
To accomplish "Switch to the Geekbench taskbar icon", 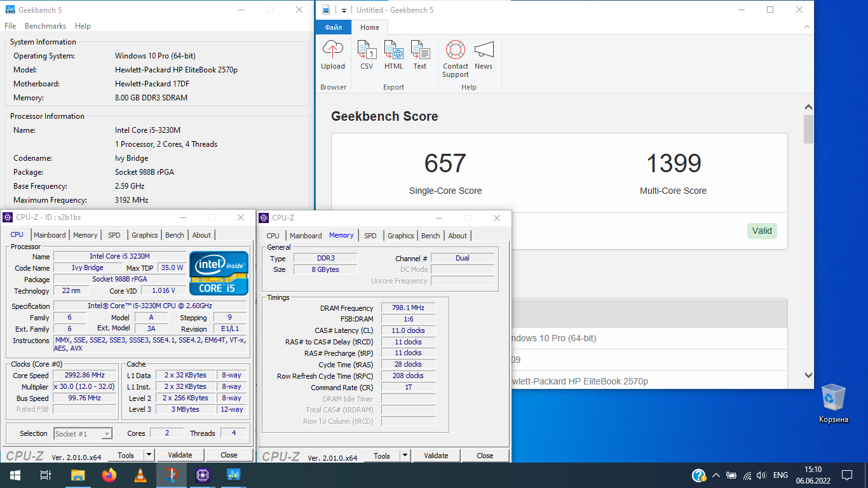I will click(233, 475).
